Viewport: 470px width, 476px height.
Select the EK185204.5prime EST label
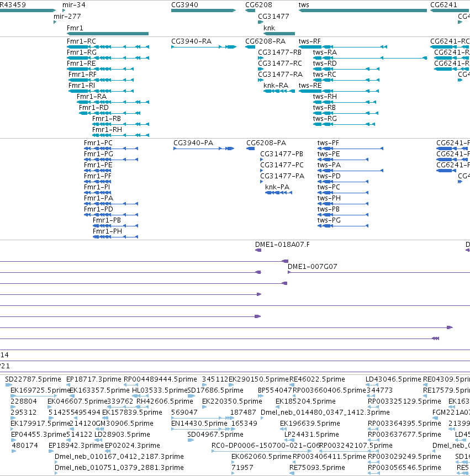tap(305, 401)
